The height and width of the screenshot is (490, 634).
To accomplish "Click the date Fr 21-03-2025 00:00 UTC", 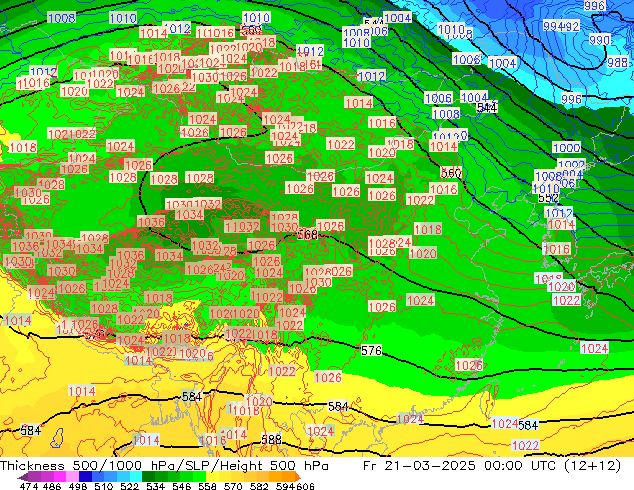I will (461, 466).
